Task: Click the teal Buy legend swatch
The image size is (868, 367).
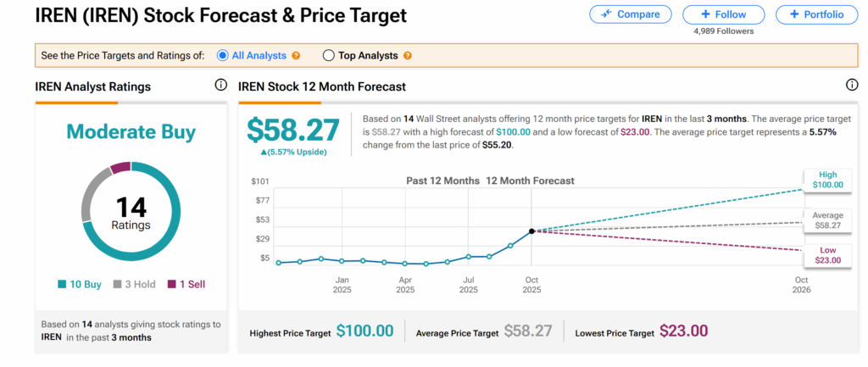Action: (x=64, y=285)
